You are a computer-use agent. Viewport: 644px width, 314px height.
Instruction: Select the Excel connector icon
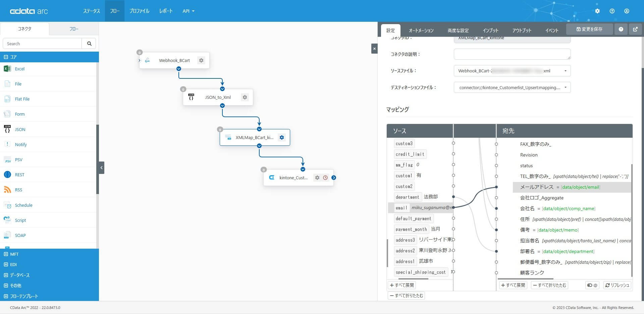7,69
